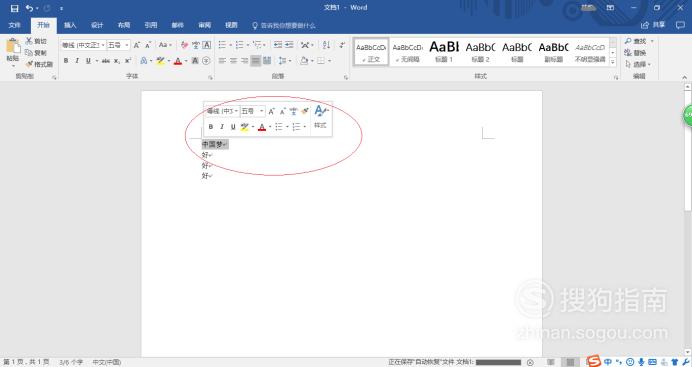Toggle Bold in the floating mini toolbar
Image resolution: width=692 pixels, height=367 pixels.
[211, 127]
